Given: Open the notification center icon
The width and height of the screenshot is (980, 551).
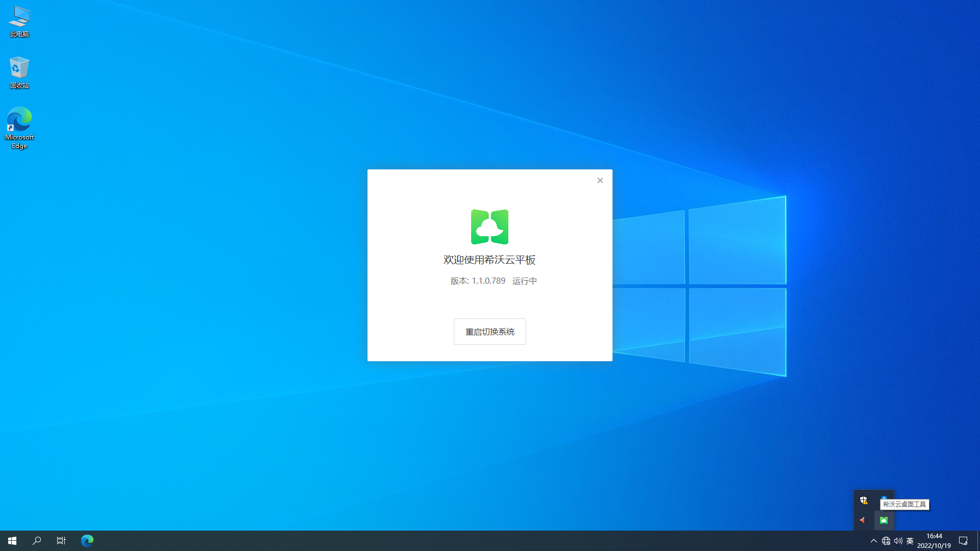Looking at the screenshot, I should pyautogui.click(x=963, y=541).
